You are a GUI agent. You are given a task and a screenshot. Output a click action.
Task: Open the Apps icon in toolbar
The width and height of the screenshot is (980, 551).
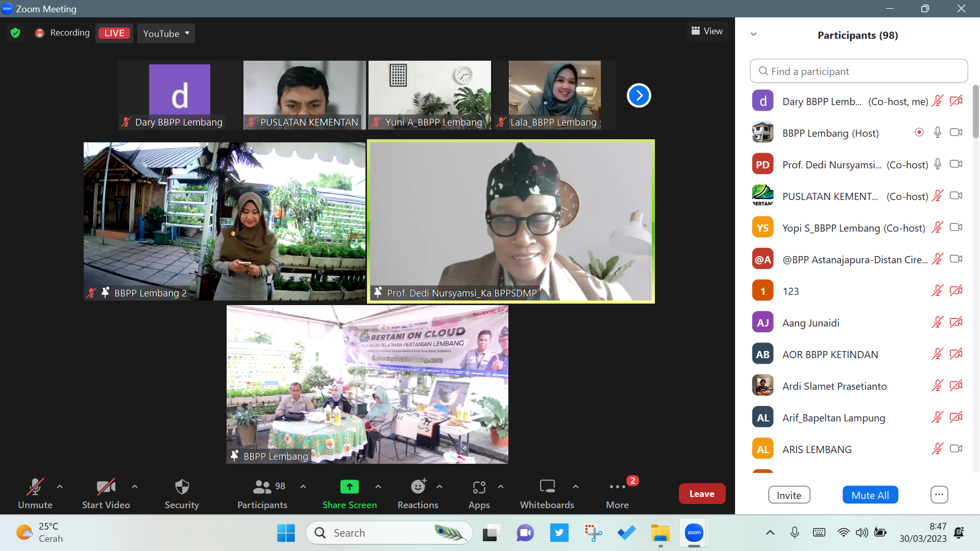click(x=479, y=487)
